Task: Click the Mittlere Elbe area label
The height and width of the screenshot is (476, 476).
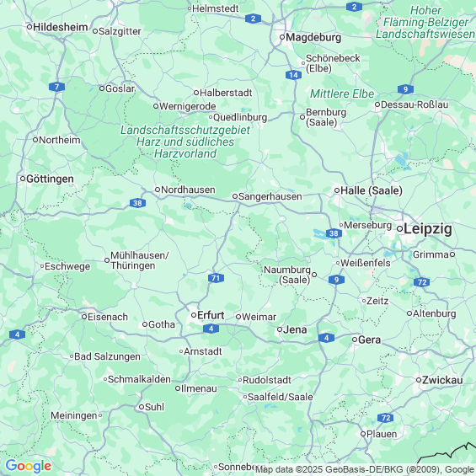Action: coord(342,94)
